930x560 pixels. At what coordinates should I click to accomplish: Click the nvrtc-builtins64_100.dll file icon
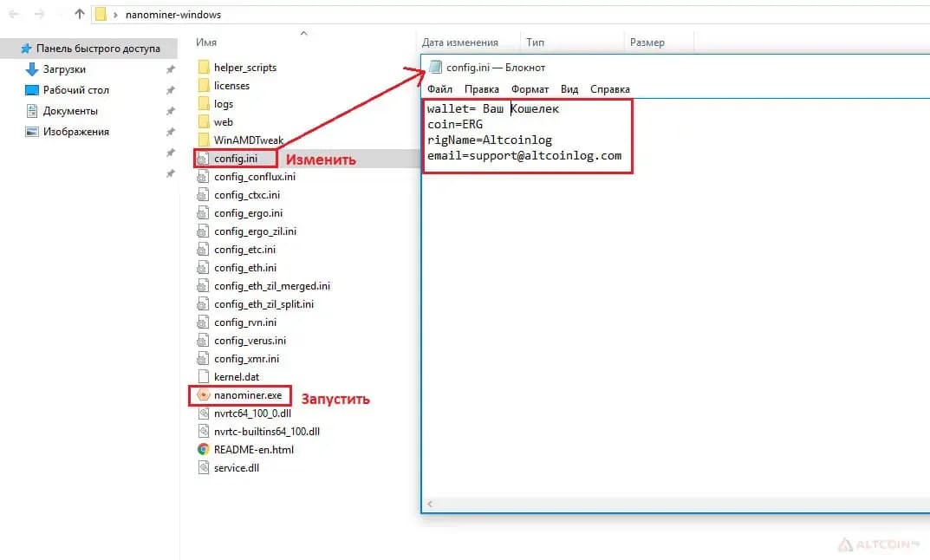tap(203, 432)
